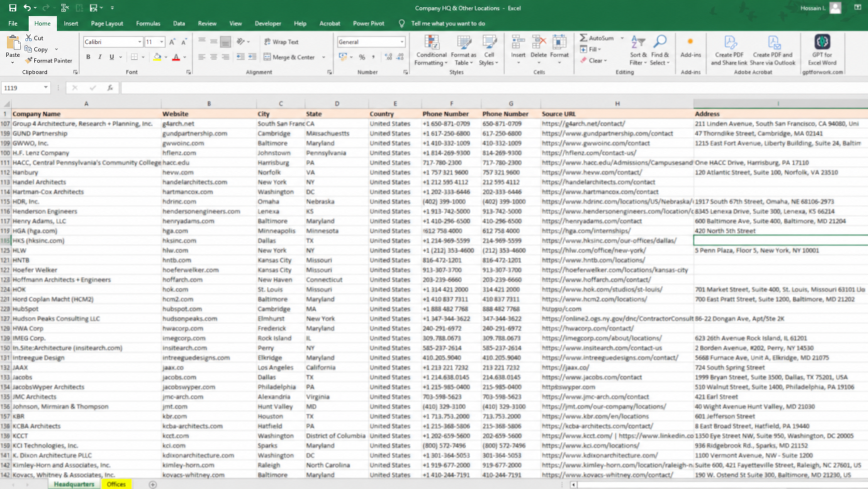This screenshot has width=868, height=489.
Task: Click the Insert Function fx button
Action: pos(110,88)
